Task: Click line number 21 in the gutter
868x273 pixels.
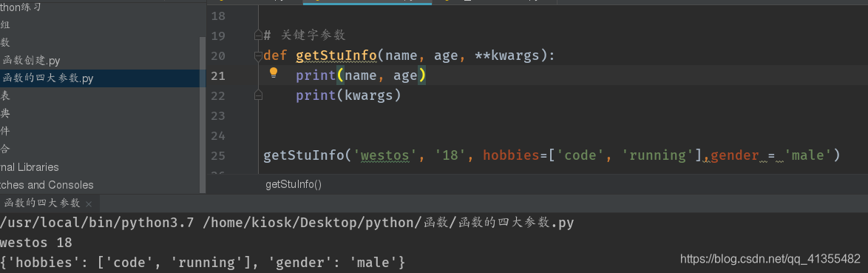Action: tap(218, 76)
